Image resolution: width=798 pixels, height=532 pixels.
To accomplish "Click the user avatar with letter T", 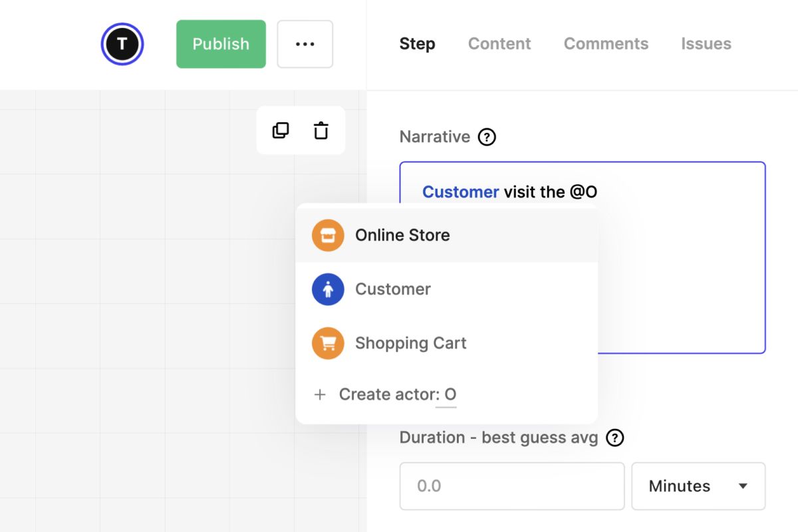I will point(122,44).
